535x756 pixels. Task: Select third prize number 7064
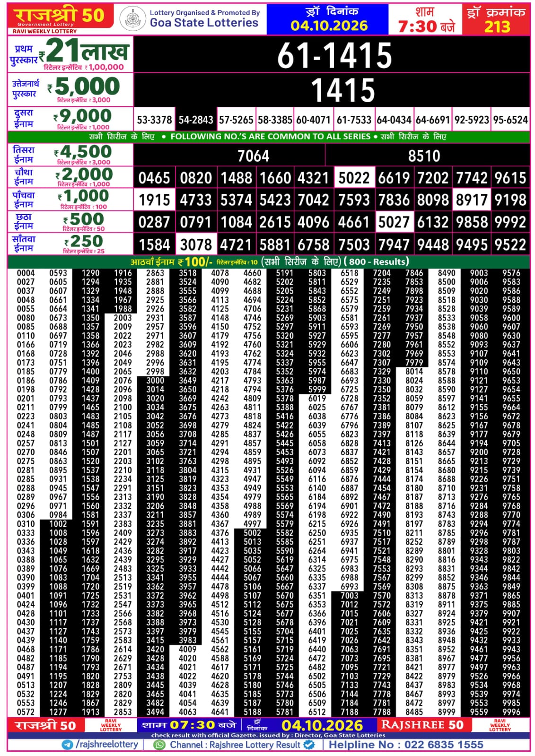(253, 156)
